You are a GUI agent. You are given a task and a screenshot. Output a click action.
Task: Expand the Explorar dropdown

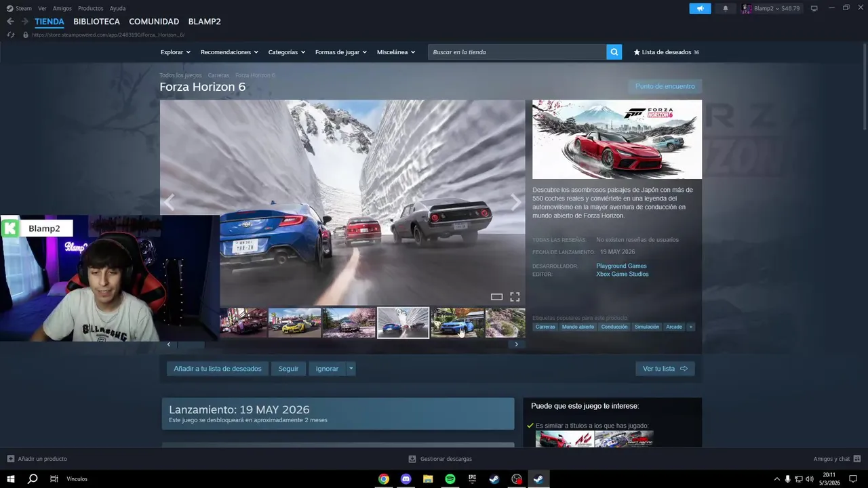[x=176, y=52]
